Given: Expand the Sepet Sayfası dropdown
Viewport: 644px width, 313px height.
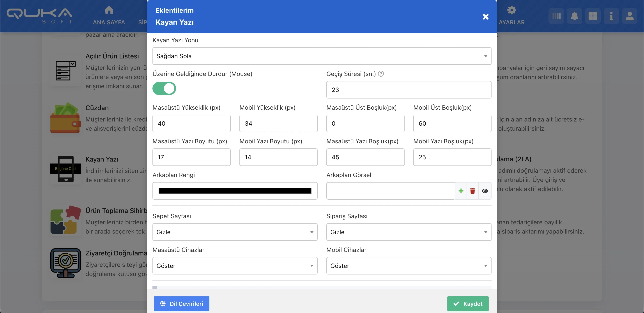Looking at the screenshot, I should click(235, 232).
